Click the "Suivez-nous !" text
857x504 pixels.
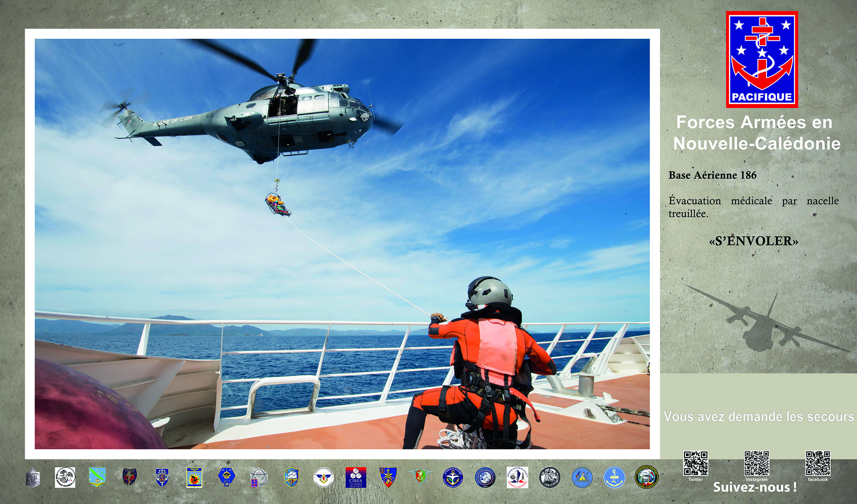point(755,487)
